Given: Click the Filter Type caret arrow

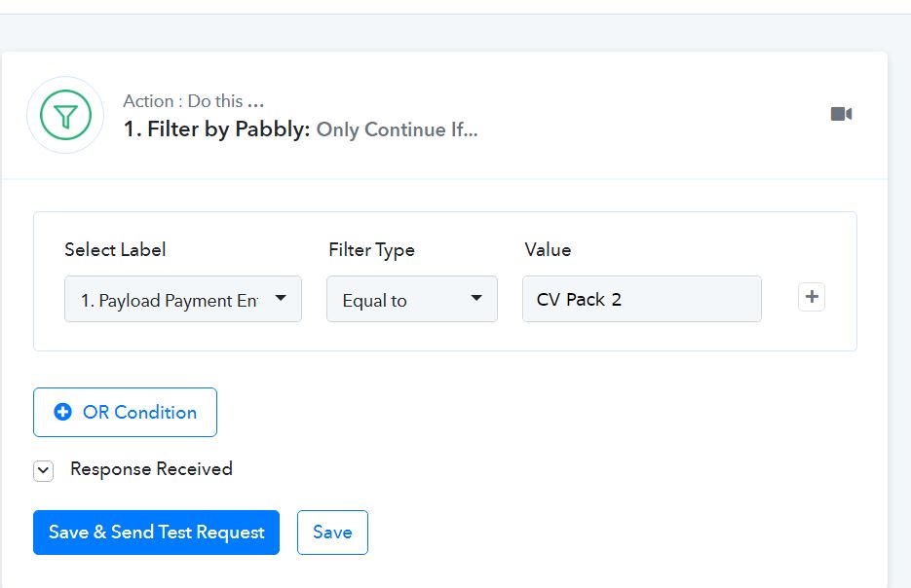Looking at the screenshot, I should pos(476,298).
